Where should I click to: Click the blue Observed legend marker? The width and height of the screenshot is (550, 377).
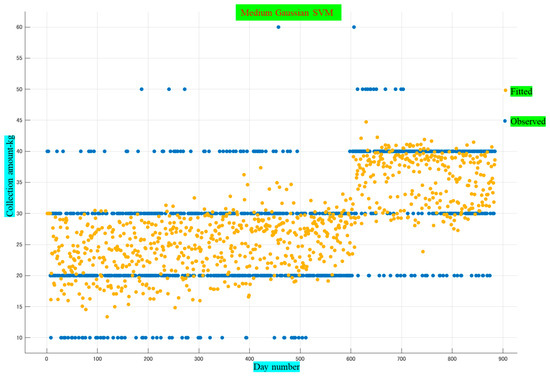tap(505, 121)
